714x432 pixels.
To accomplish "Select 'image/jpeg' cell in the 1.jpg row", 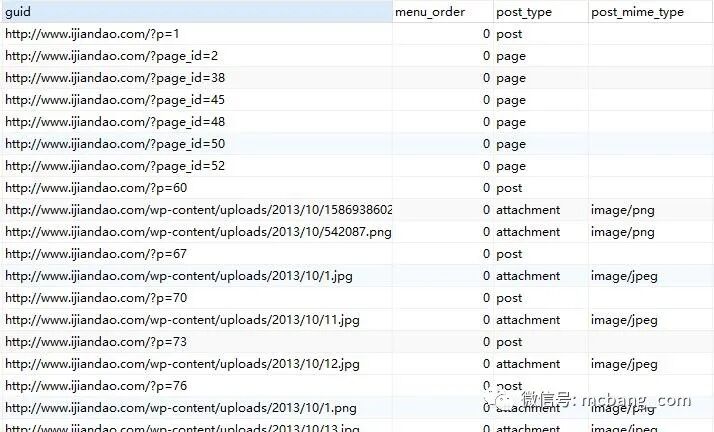I will tap(651, 276).
